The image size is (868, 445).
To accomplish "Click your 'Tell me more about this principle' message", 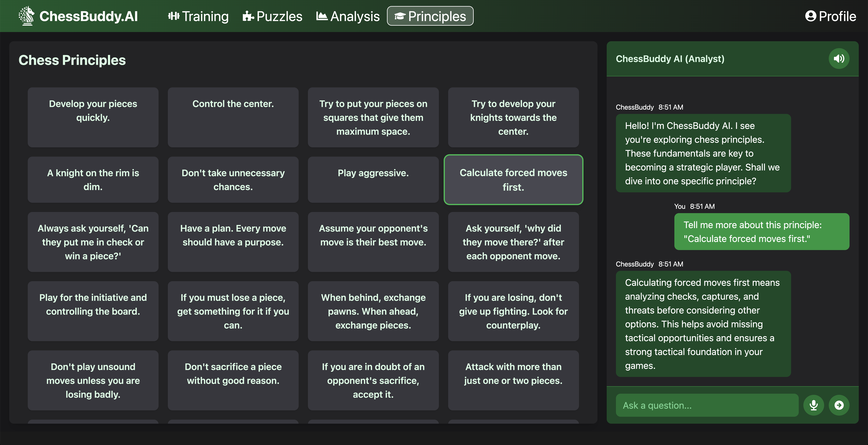I will 762,232.
